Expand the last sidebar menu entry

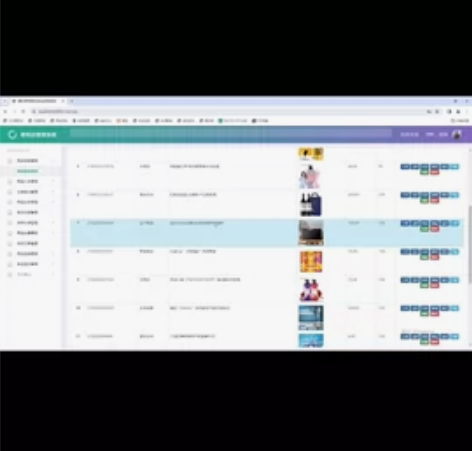[30, 274]
